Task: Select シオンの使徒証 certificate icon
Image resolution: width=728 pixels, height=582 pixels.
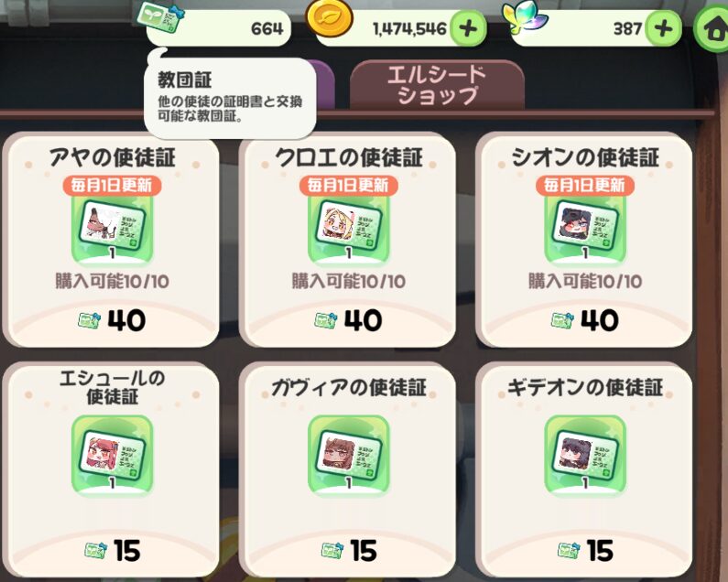Action: tap(585, 229)
